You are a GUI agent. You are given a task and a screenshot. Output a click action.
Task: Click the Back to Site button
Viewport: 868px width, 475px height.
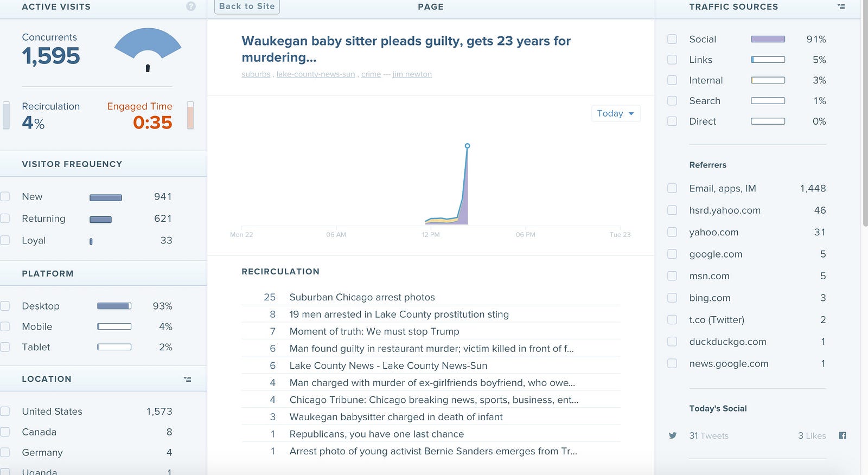click(247, 7)
